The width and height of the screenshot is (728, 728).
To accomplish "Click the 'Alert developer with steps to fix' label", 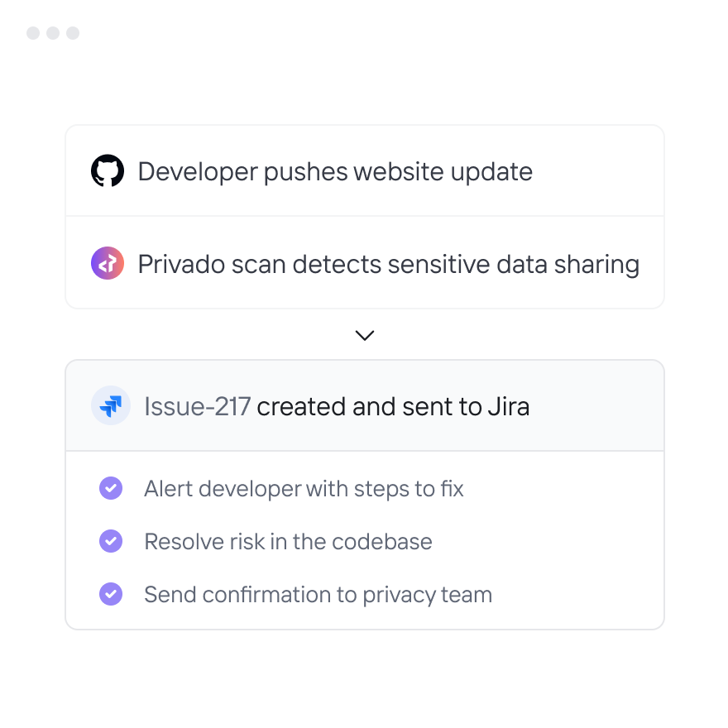I will coord(304,489).
